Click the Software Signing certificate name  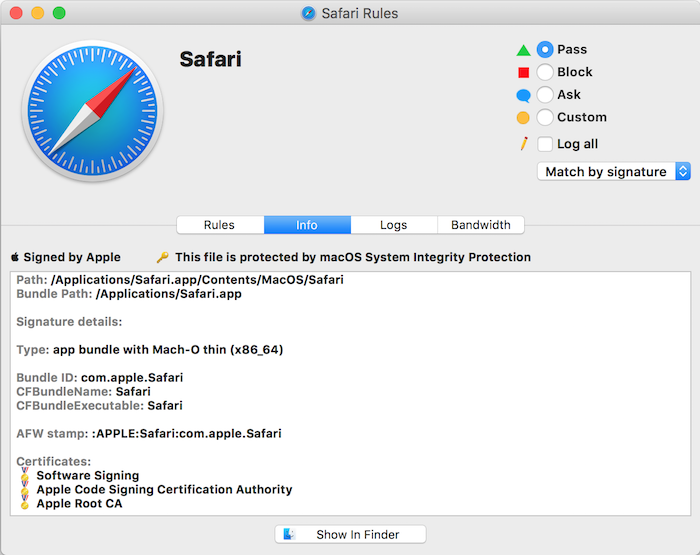tap(88, 475)
